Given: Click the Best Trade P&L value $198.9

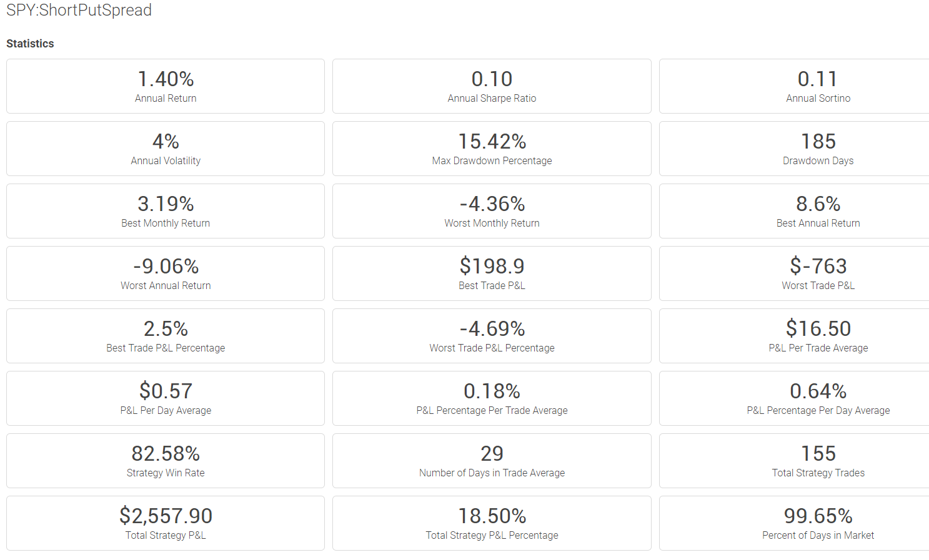Looking at the screenshot, I should [x=492, y=266].
